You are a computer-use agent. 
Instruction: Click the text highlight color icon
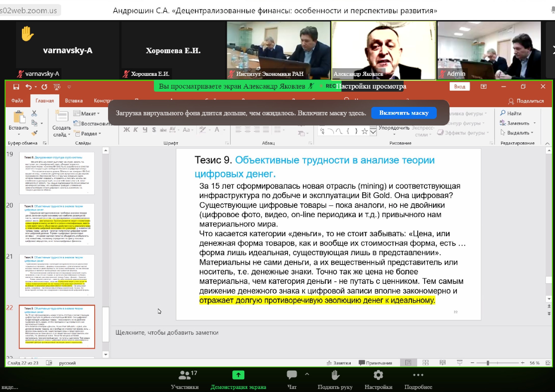tap(203, 130)
